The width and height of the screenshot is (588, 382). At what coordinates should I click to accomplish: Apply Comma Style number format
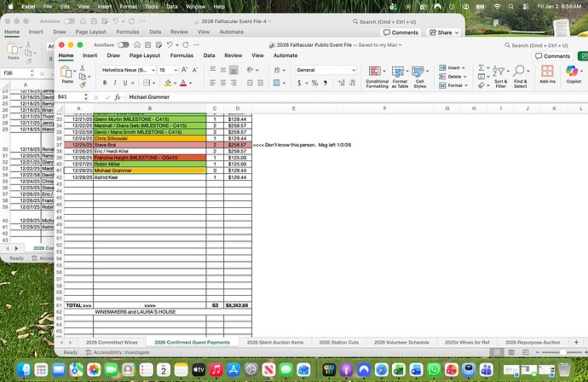click(326, 83)
